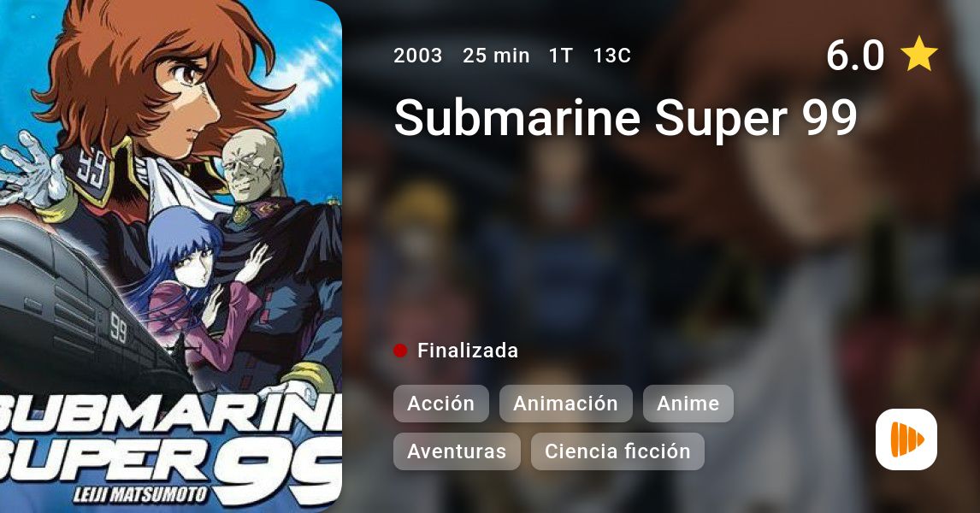Click the 2003 release year
Viewport: 980px width, 513px height.
click(418, 56)
